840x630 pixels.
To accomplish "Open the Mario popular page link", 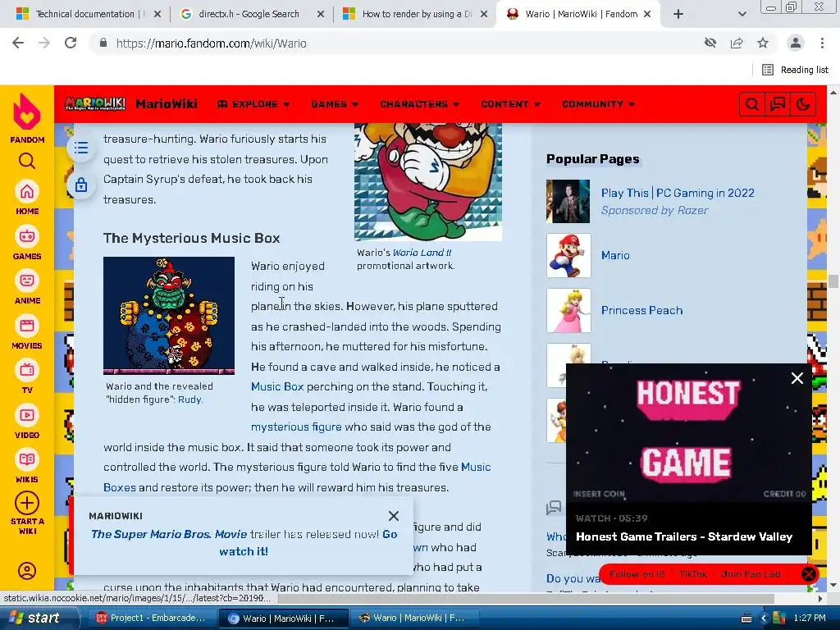I will (x=615, y=256).
